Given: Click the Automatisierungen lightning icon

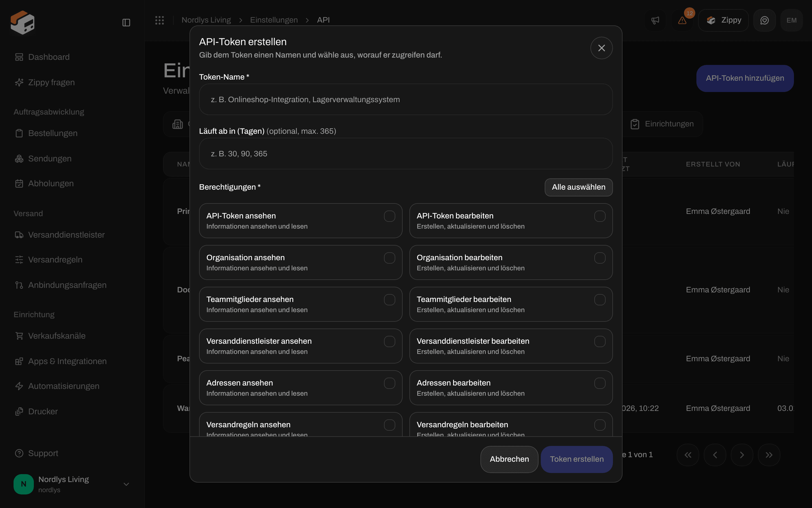Looking at the screenshot, I should [19, 386].
